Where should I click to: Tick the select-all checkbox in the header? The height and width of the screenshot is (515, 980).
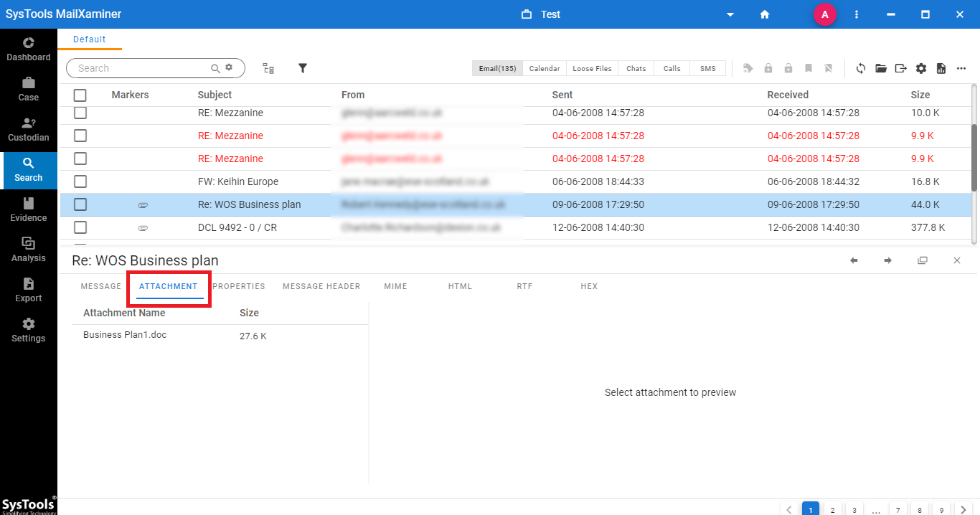[80, 95]
